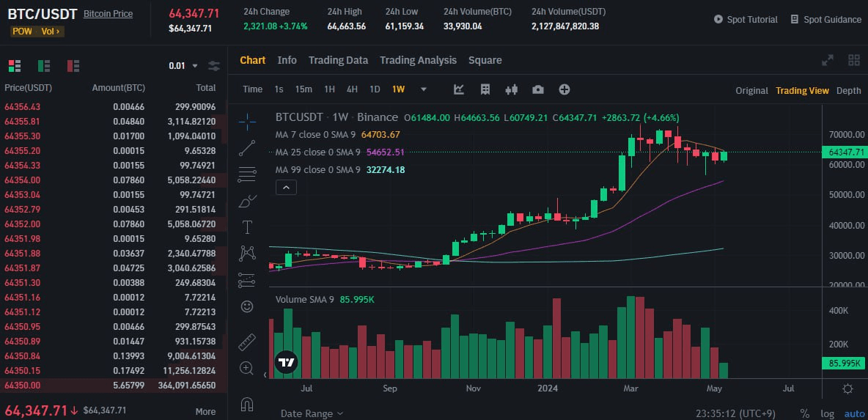Take a chart snapshot with camera icon
This screenshot has height=420, width=868.
538,89
